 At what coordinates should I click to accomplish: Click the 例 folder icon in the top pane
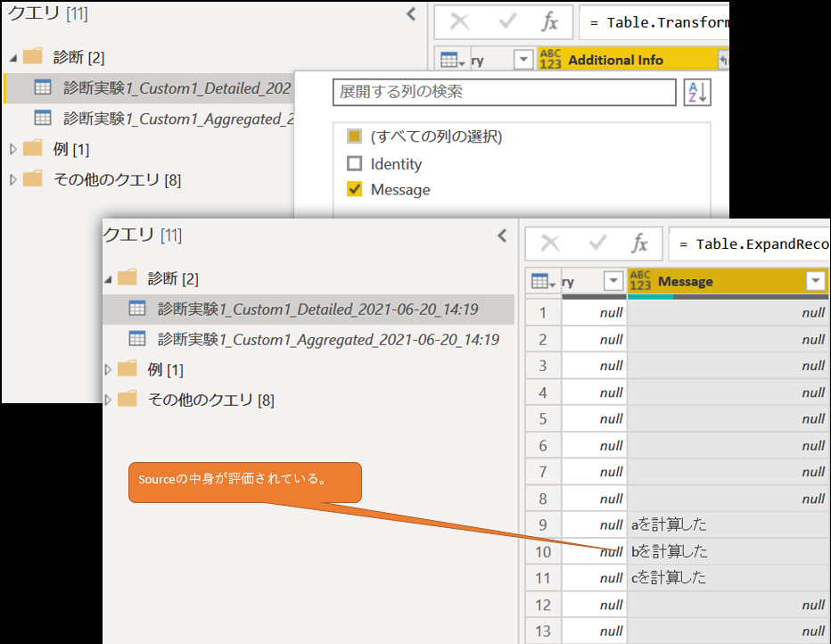(x=33, y=148)
